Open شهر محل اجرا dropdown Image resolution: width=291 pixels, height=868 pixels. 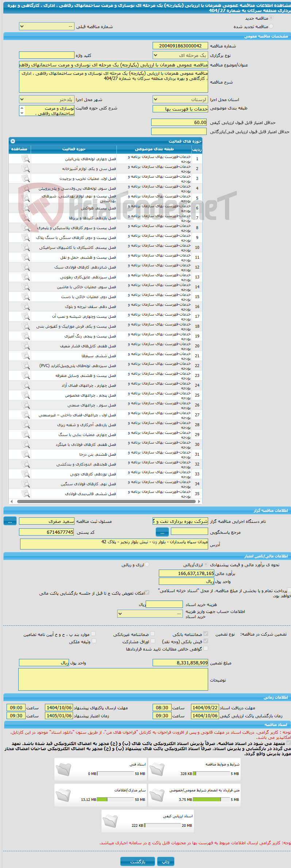[47, 100]
